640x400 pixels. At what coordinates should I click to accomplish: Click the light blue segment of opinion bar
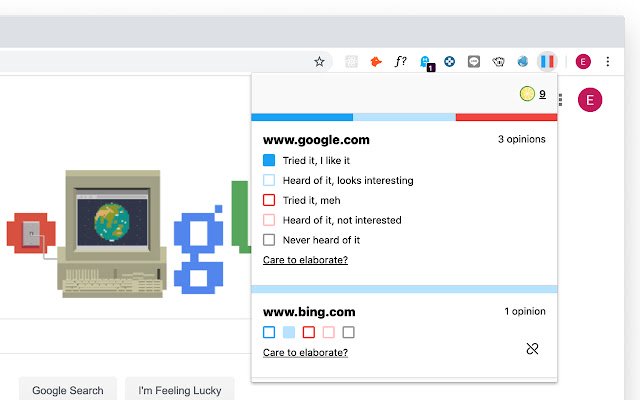[404, 118]
